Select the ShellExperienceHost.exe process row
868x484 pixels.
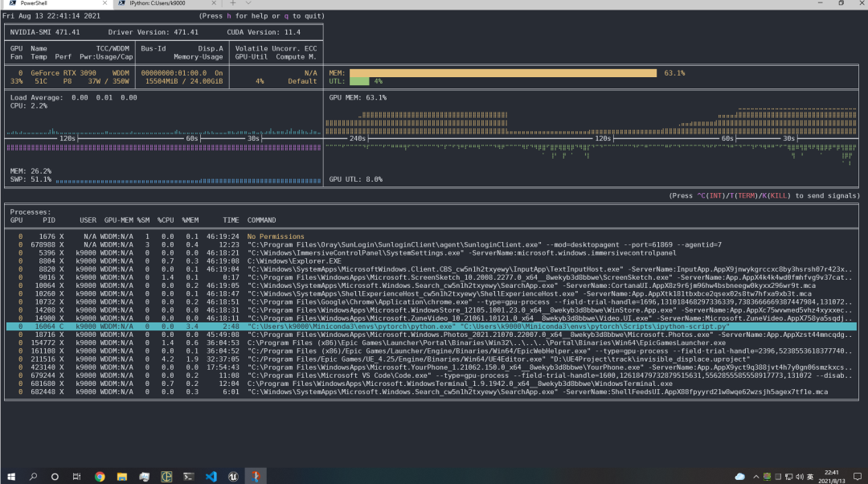coord(432,294)
